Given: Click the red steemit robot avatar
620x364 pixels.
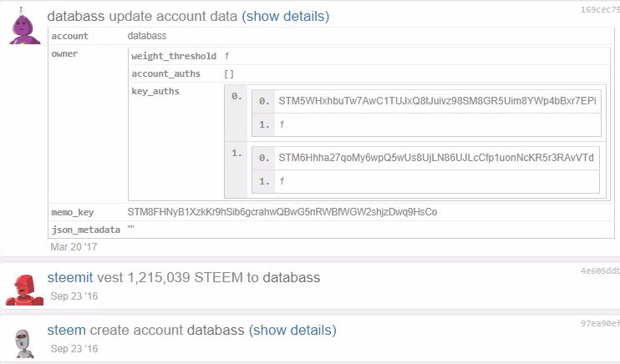Looking at the screenshot, I should click(24, 290).
